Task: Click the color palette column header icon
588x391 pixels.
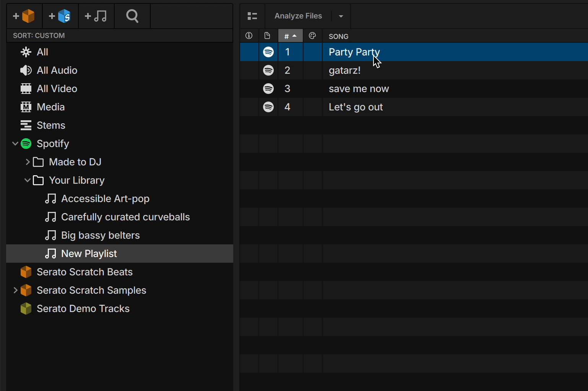Action: [312, 36]
